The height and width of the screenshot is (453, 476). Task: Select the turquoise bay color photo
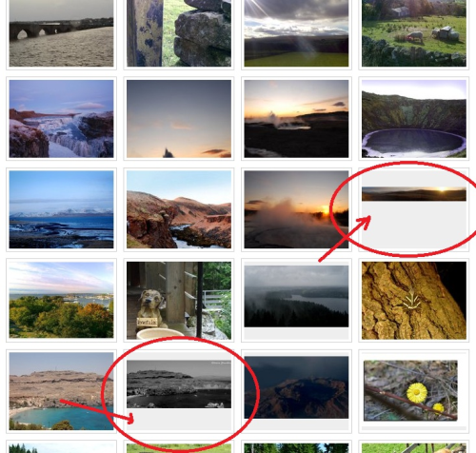pos(61,391)
